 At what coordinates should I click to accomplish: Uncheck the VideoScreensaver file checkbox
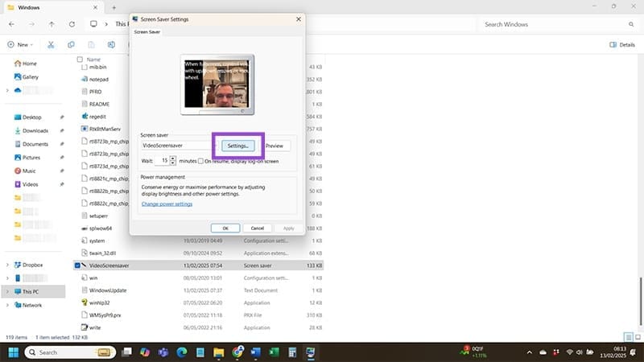pyautogui.click(x=77, y=265)
